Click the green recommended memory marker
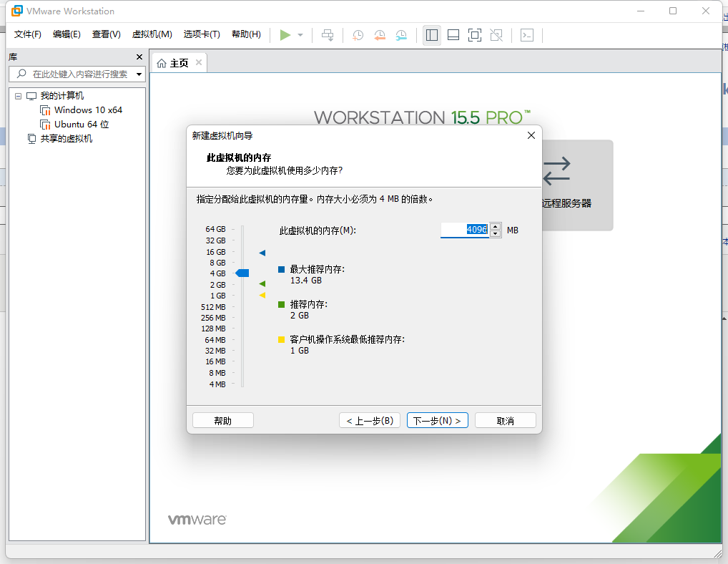The height and width of the screenshot is (564, 728). (262, 283)
